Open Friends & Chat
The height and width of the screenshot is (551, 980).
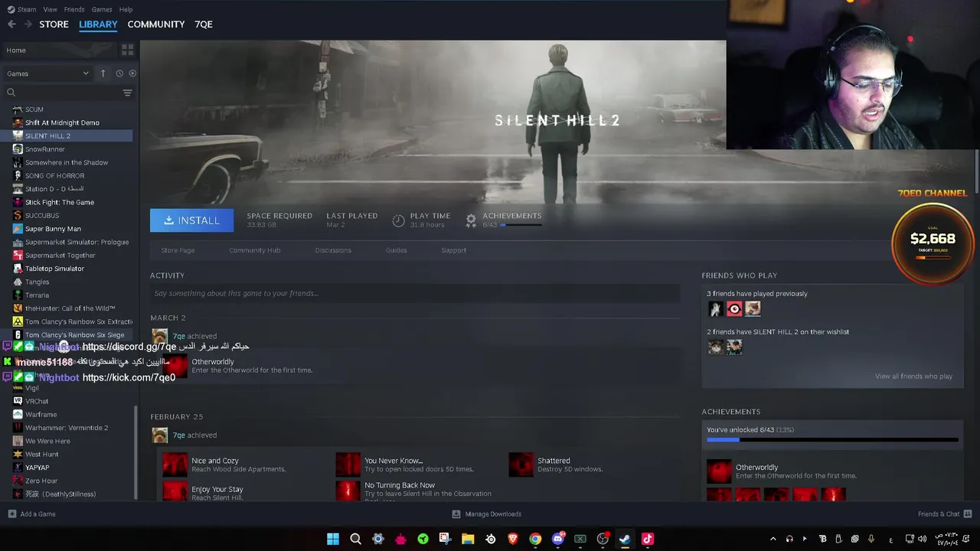tap(945, 514)
